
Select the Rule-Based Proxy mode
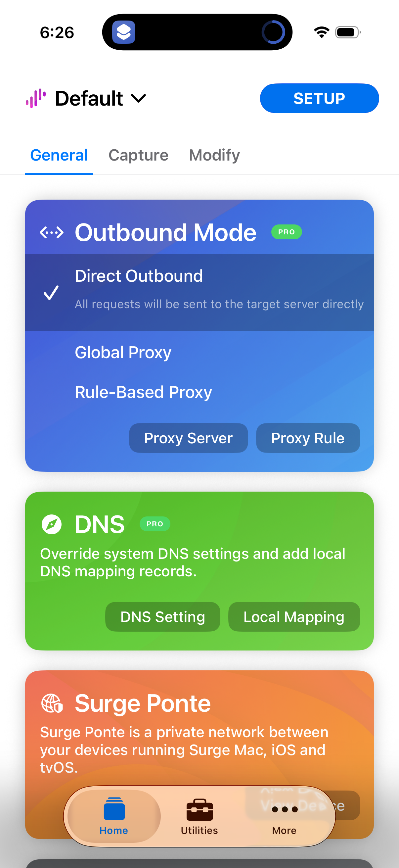[x=144, y=392]
